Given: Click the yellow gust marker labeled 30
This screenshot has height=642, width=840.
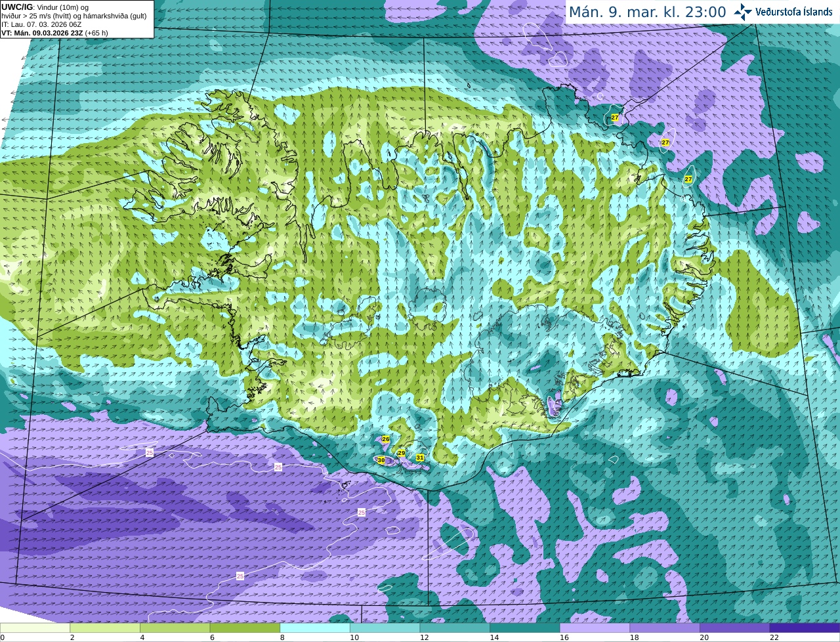Looking at the screenshot, I should (381, 461).
